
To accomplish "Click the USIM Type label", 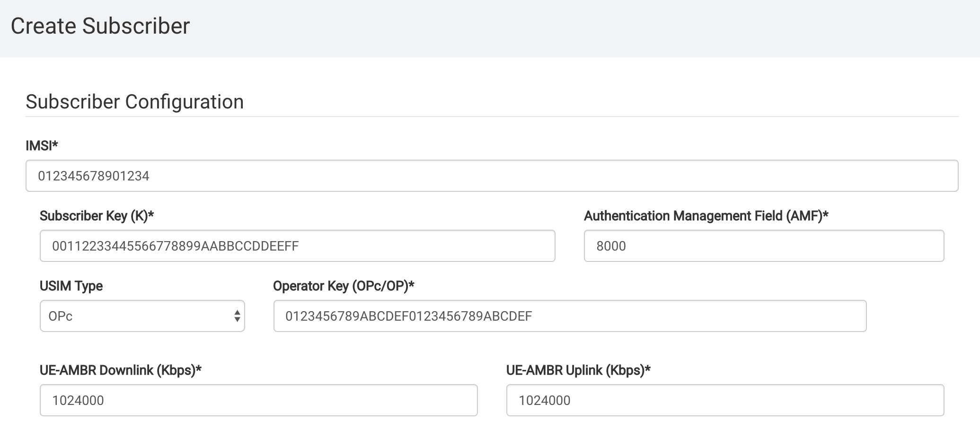I will click(x=71, y=286).
